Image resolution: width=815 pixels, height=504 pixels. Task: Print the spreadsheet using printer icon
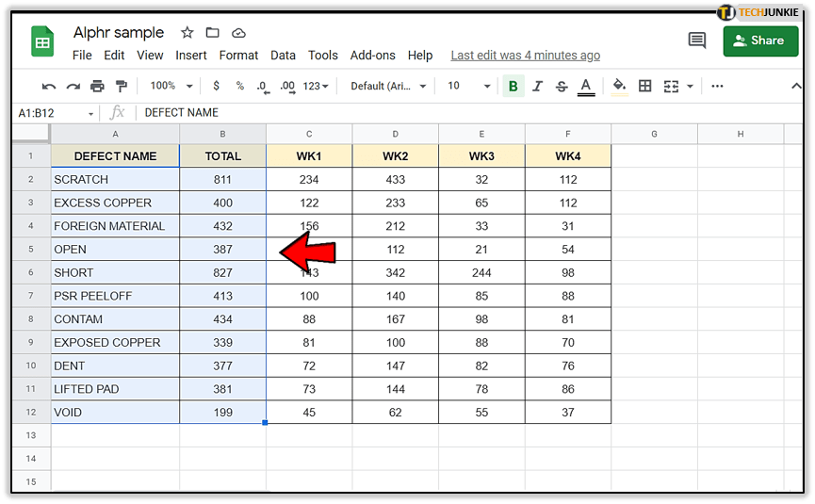[x=97, y=86]
